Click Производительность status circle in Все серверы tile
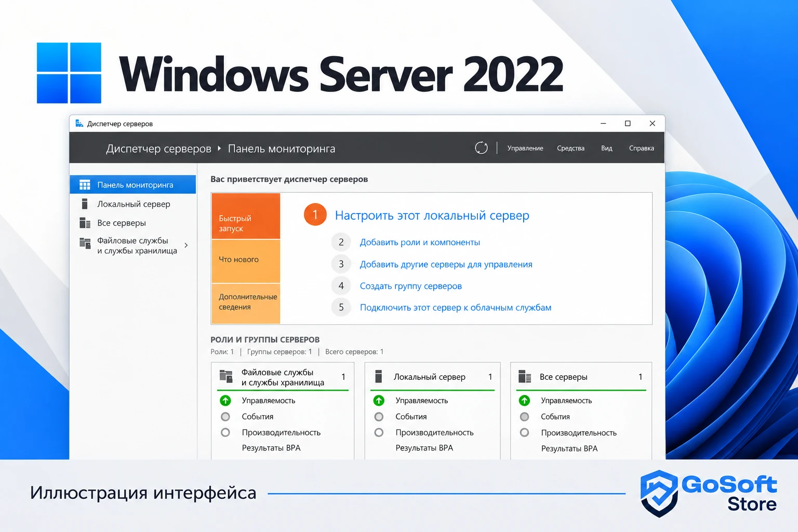798x532 pixels. (524, 433)
